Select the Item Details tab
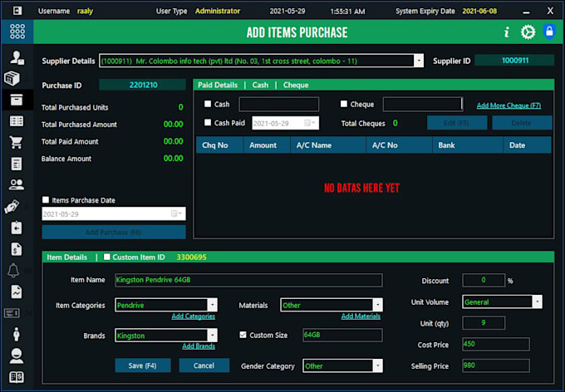This screenshot has width=565, height=392. 67,257
